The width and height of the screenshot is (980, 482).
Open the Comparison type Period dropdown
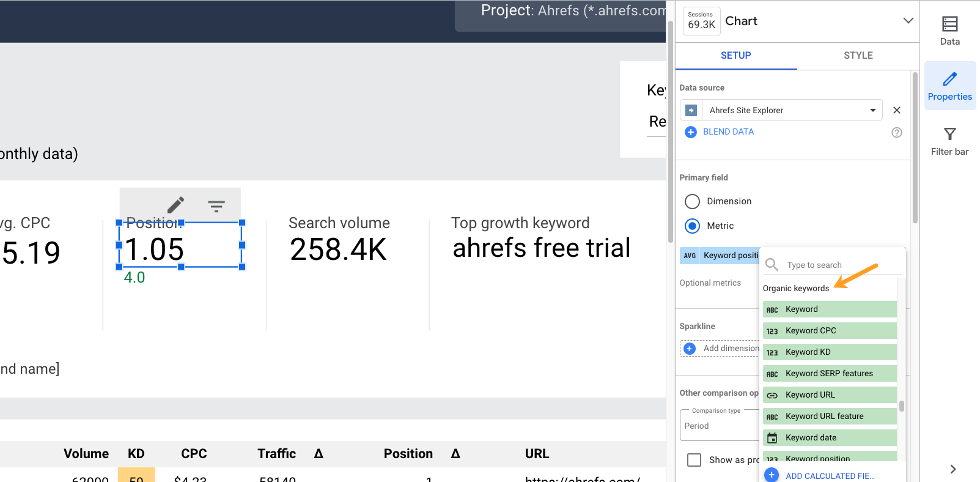[x=720, y=426]
